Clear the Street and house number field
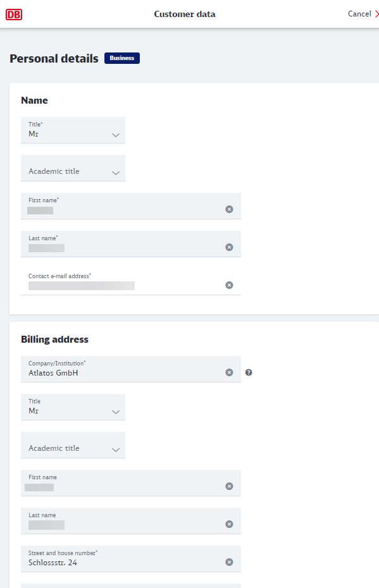379x588 pixels. tap(229, 561)
